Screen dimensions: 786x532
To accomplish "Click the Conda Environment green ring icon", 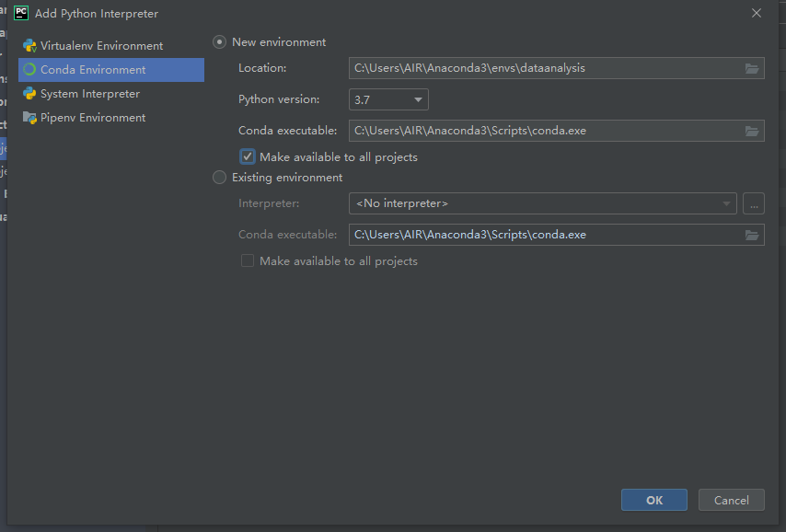I will tap(29, 70).
